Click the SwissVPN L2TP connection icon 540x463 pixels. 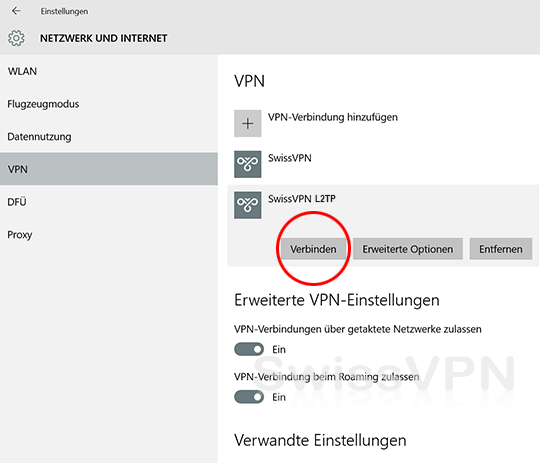point(248,205)
